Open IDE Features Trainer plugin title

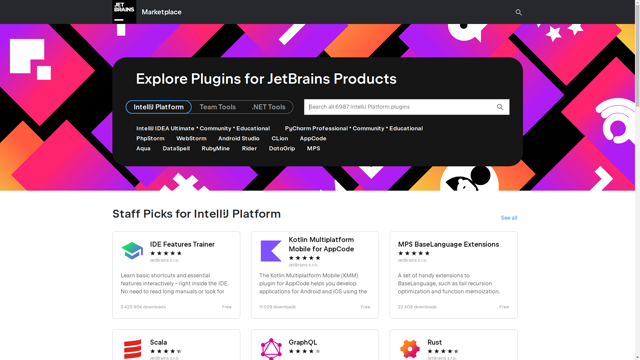[x=182, y=244]
